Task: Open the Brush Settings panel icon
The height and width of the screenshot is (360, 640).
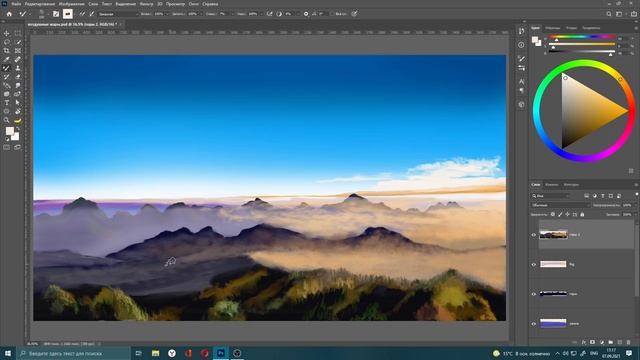Action: click(x=56, y=14)
